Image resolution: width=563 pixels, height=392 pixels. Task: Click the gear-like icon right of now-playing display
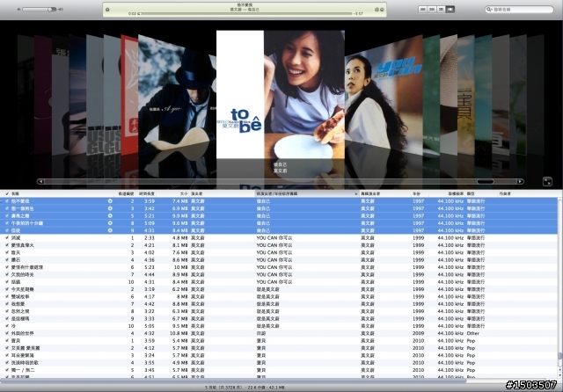[377, 10]
